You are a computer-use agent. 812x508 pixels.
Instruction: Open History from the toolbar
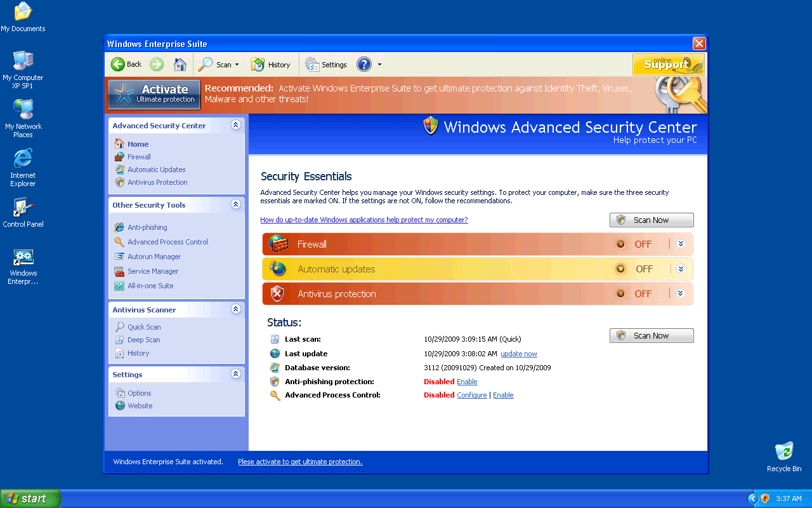pos(271,64)
